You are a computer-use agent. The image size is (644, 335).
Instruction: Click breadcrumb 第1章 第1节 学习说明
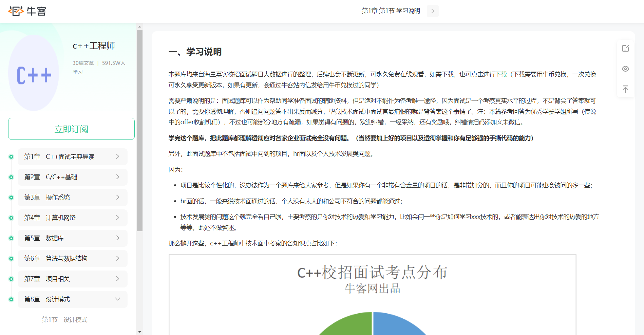[x=391, y=11]
